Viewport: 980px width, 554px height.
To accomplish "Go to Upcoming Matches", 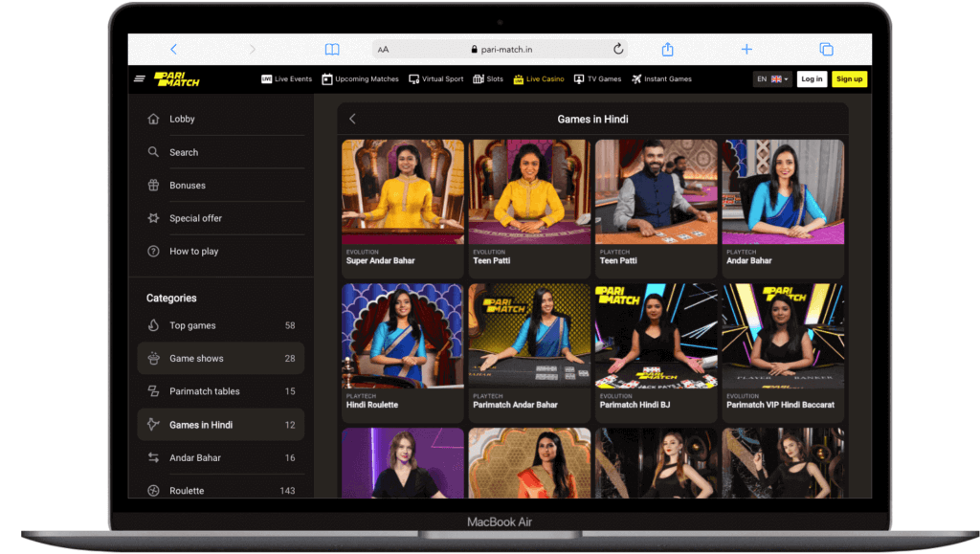I will click(x=360, y=78).
